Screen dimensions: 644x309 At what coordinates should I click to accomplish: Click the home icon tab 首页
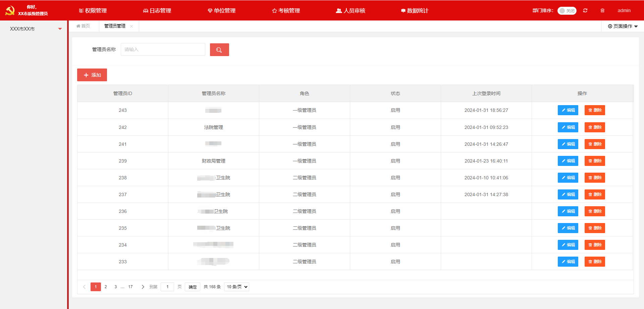83,26
